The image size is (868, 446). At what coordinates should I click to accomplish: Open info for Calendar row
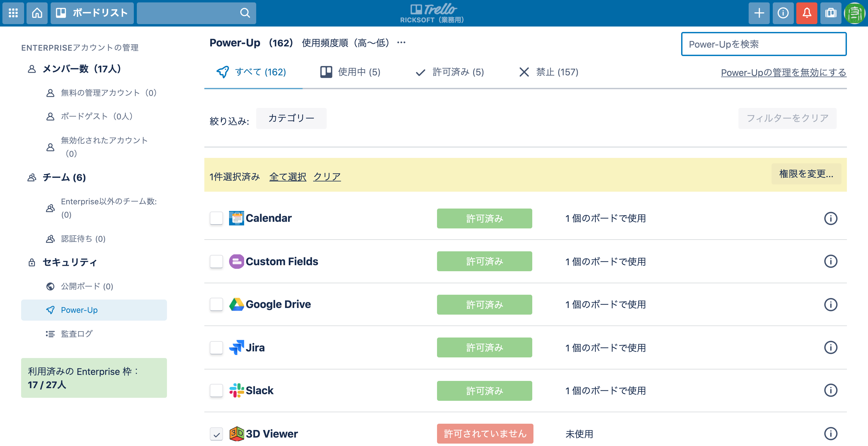(831, 218)
